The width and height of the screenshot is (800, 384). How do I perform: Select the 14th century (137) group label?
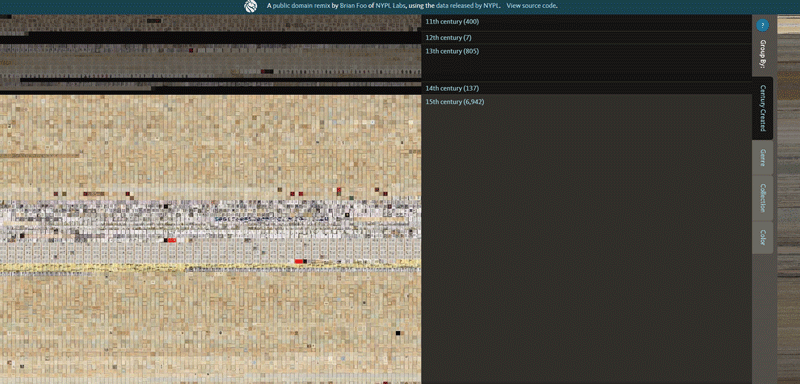[x=452, y=88]
